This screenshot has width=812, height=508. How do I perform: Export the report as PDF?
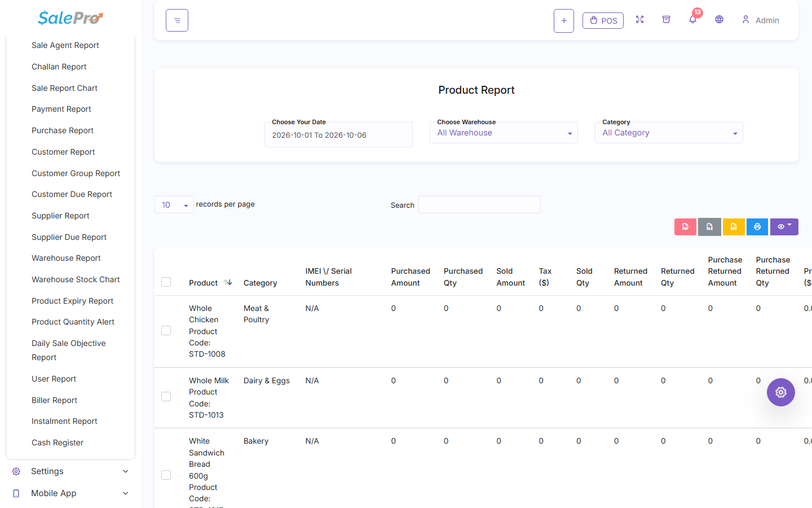tap(685, 227)
